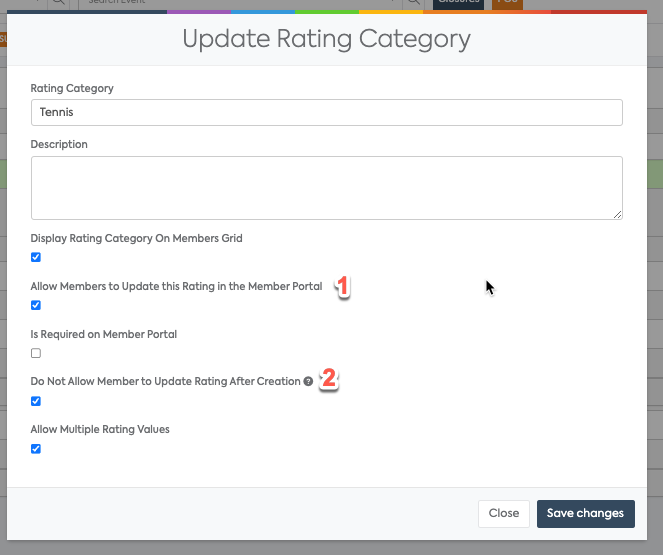Disable Do Not Allow Member to Update checkbox
This screenshot has width=663, height=555.
36,401
